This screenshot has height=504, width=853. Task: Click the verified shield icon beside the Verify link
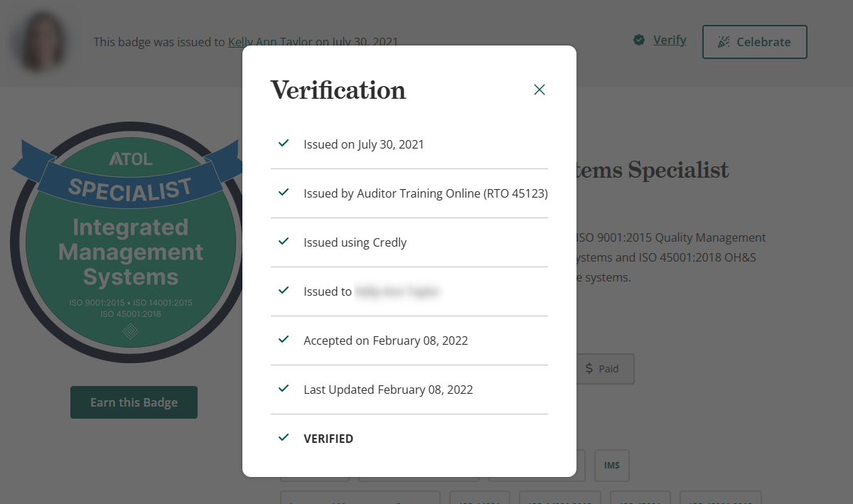[639, 40]
